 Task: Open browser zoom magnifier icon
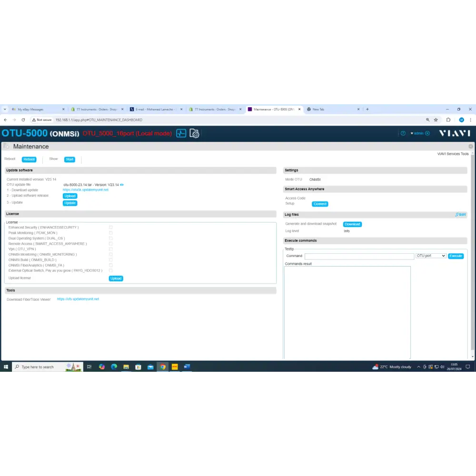[427, 120]
